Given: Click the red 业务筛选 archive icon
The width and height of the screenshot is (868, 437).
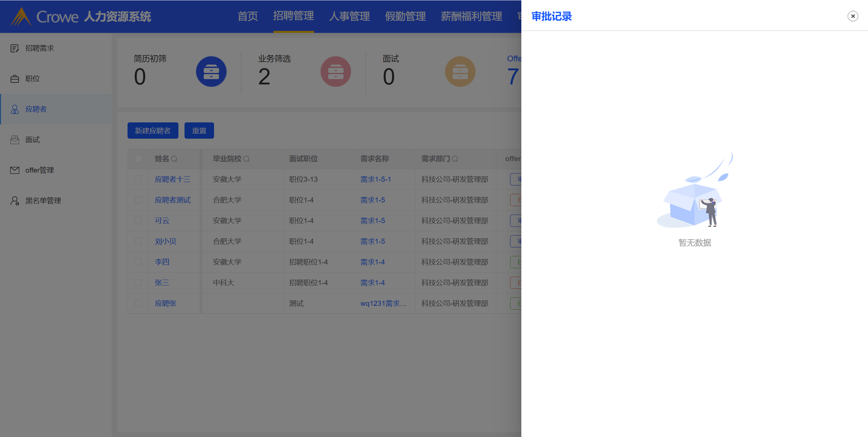Looking at the screenshot, I should click(335, 72).
